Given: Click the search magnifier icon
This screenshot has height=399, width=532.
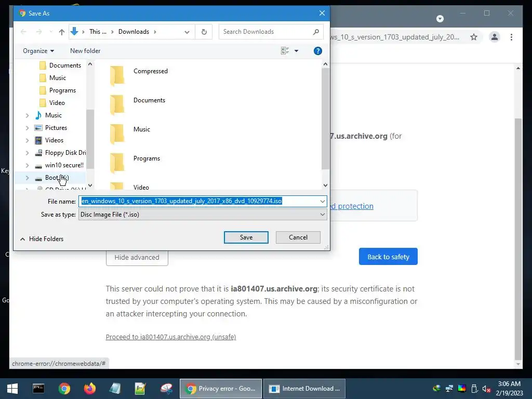Looking at the screenshot, I should [316, 32].
